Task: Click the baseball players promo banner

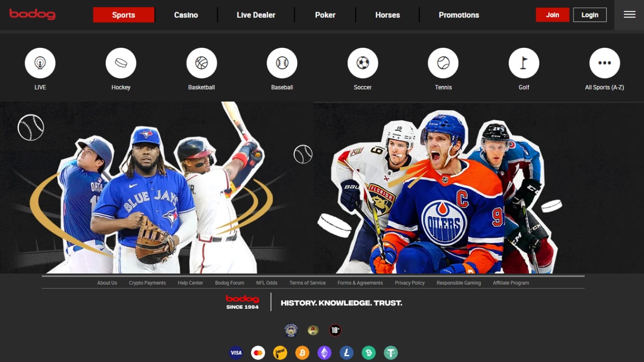Action: click(x=156, y=188)
